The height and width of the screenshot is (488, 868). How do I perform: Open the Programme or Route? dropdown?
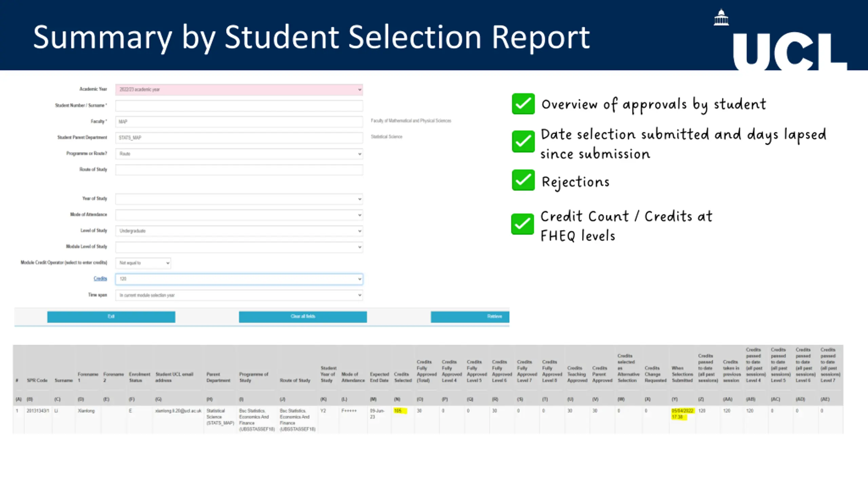[239, 154]
